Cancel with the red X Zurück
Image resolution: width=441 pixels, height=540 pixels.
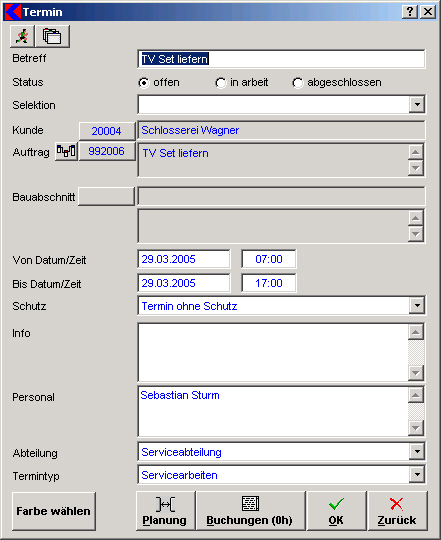[397, 511]
